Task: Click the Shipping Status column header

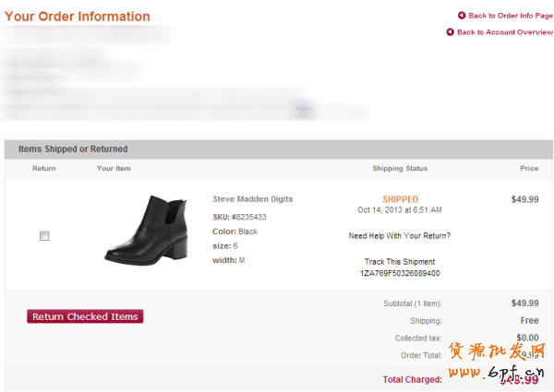Action: point(400,168)
